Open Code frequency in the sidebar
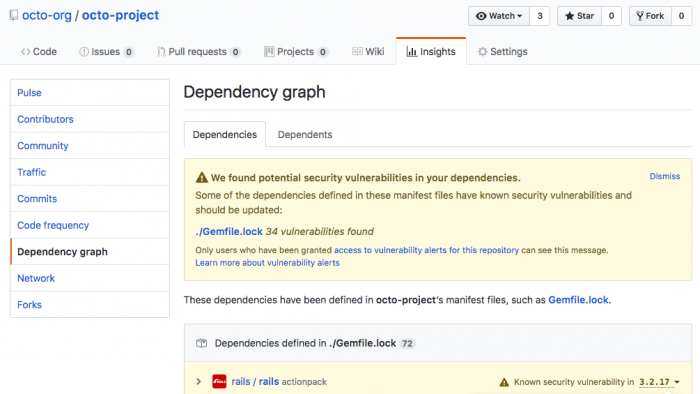The height and width of the screenshot is (394, 700). point(90,225)
